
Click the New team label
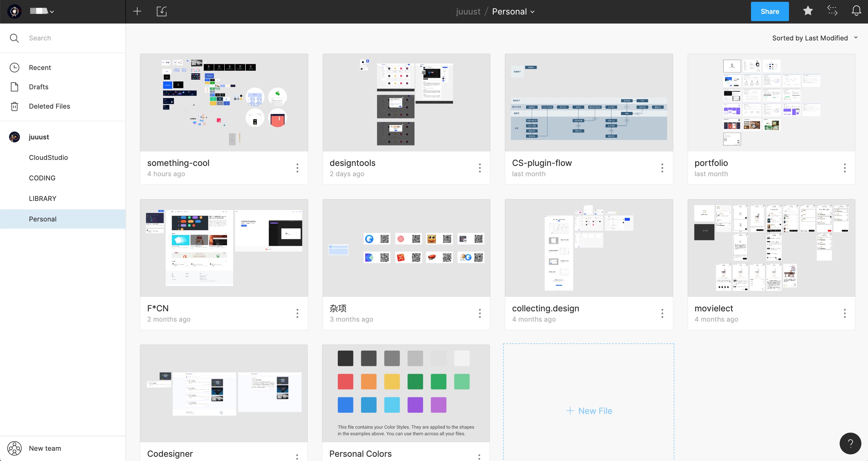click(x=45, y=449)
